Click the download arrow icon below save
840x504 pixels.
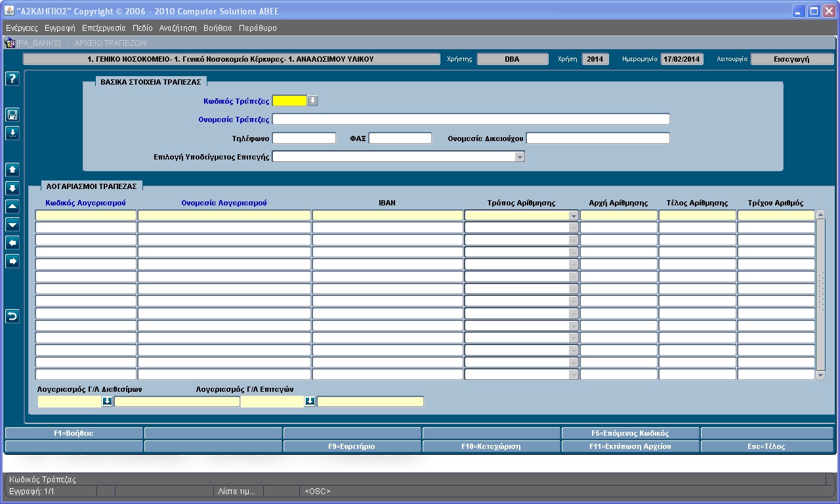click(x=12, y=133)
